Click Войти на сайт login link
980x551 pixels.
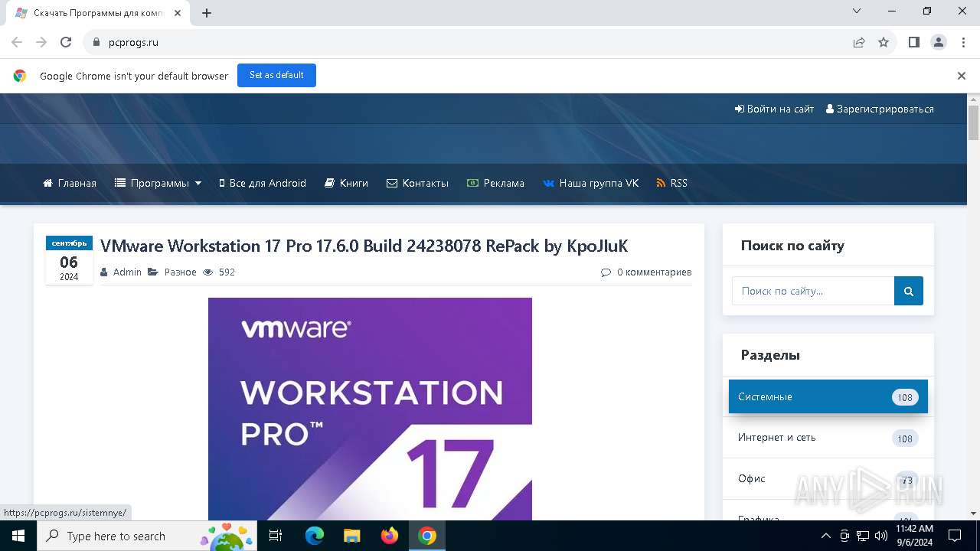pos(774,109)
